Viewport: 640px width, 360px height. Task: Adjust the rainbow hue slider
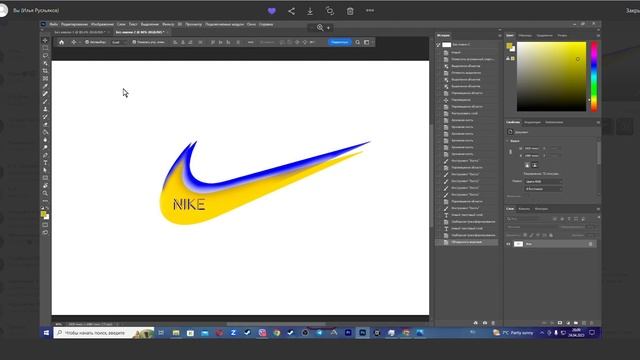pos(594,76)
